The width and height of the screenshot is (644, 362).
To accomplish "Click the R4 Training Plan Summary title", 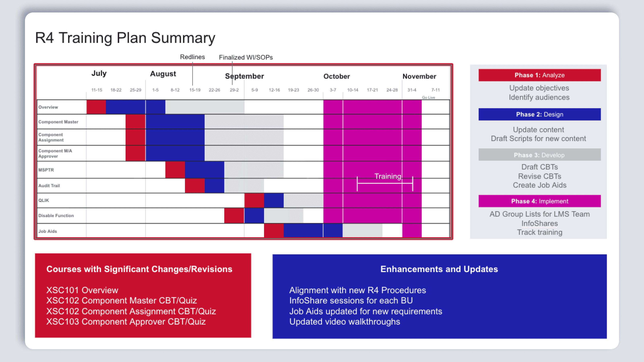I will [125, 38].
